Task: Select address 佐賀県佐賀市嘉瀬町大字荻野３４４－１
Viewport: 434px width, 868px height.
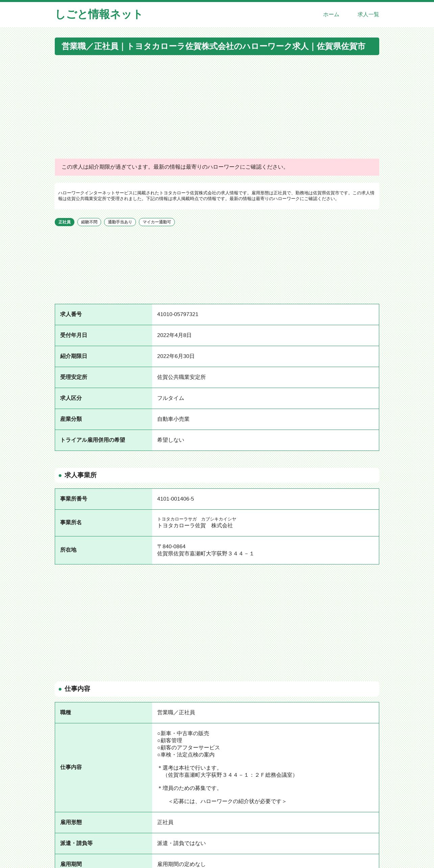Action: click(205, 554)
